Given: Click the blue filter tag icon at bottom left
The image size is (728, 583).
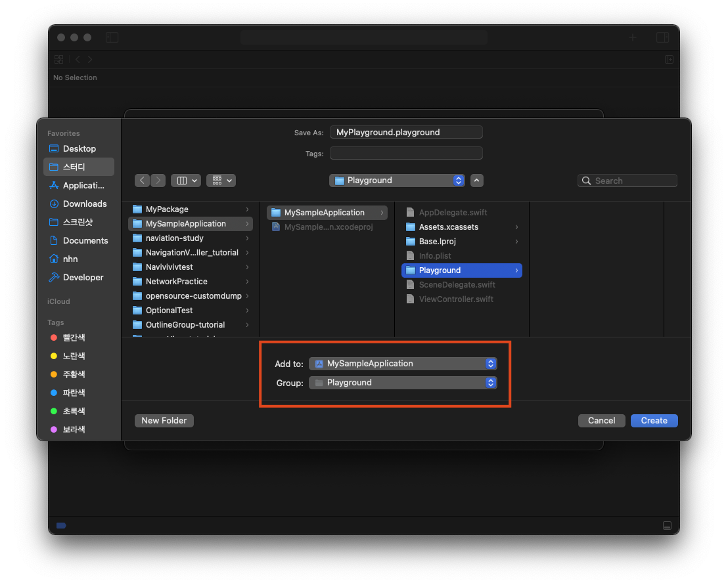Looking at the screenshot, I should (x=61, y=525).
